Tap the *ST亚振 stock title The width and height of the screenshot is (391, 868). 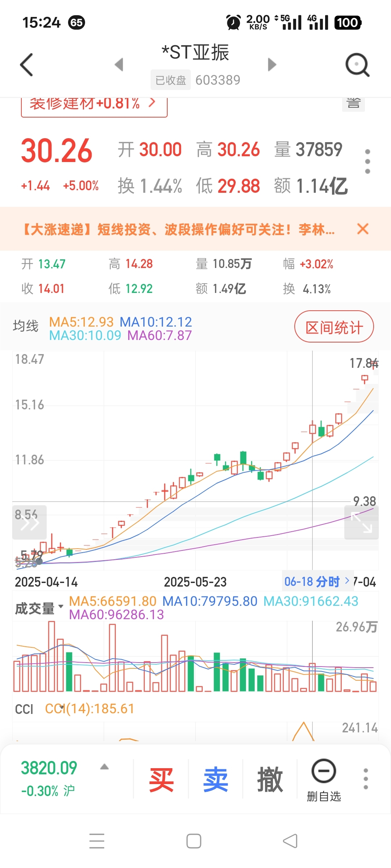(195, 52)
